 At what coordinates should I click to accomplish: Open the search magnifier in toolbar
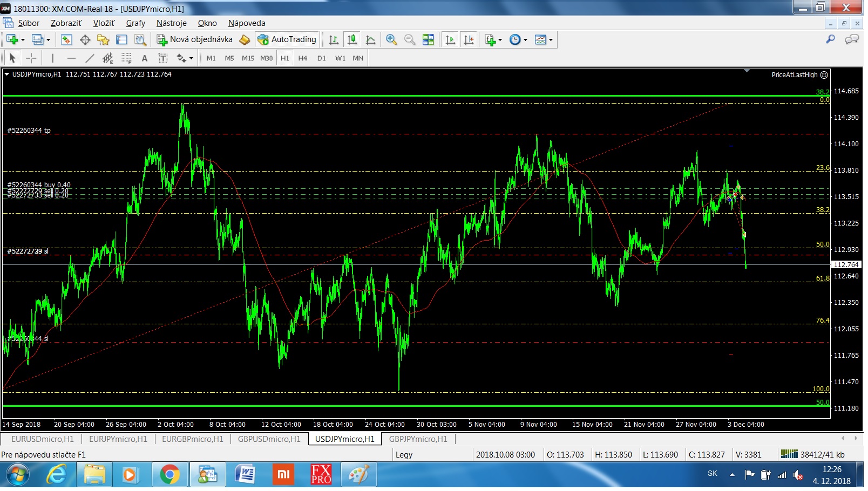831,39
